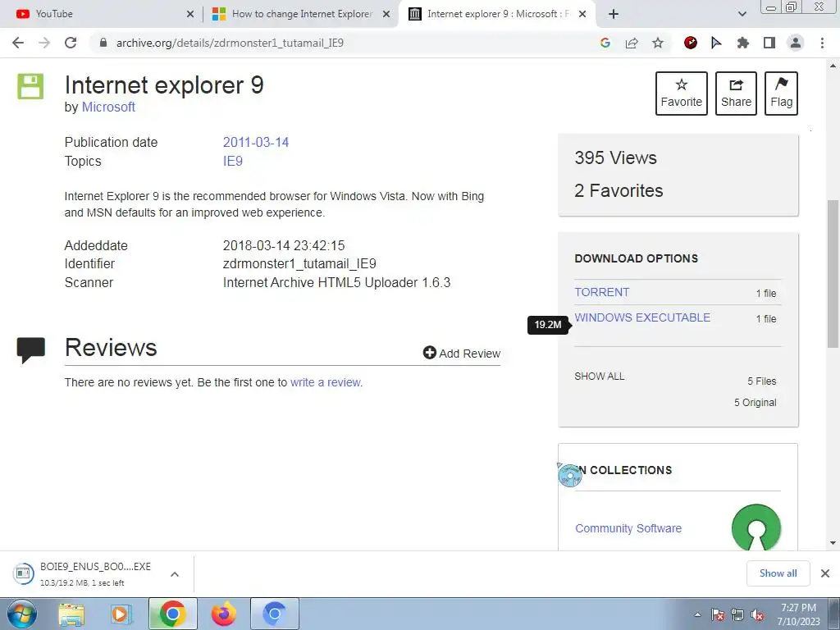Go back to previous page
The height and width of the screenshot is (630, 840).
pyautogui.click(x=18, y=43)
